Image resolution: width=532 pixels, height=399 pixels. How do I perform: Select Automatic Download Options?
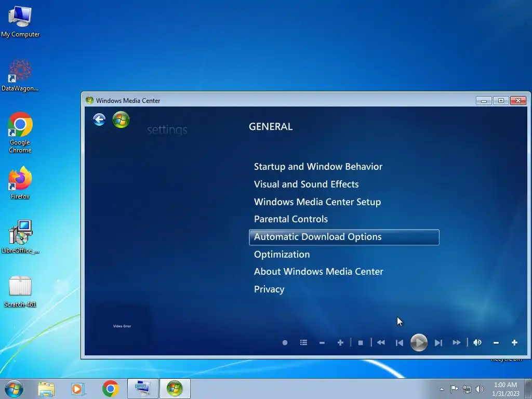tap(344, 237)
